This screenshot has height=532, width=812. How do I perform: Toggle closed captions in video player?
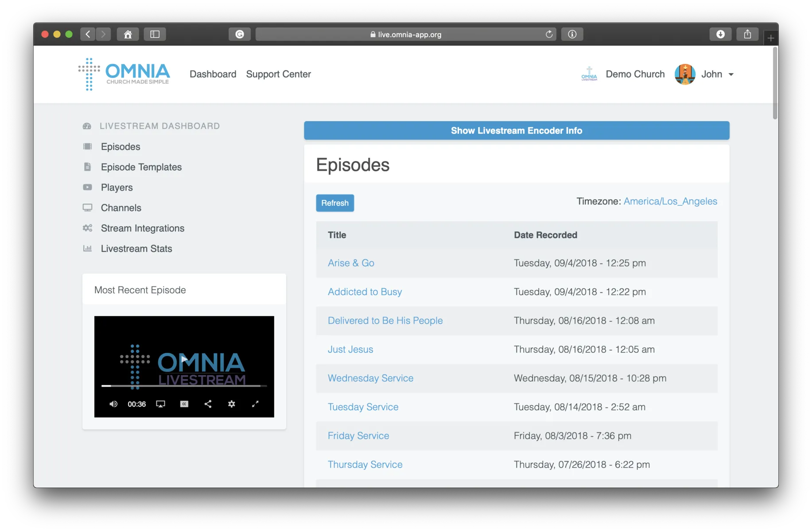point(184,404)
